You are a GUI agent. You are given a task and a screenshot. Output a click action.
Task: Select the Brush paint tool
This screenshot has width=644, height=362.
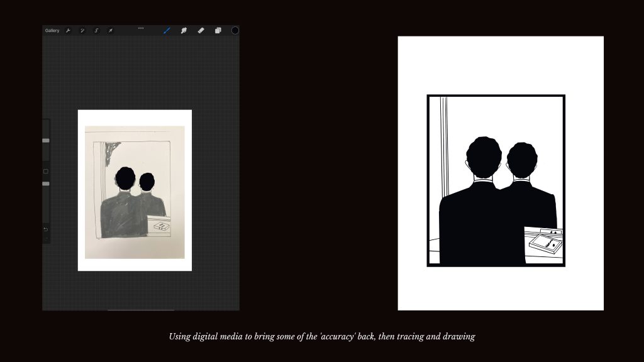coord(167,30)
